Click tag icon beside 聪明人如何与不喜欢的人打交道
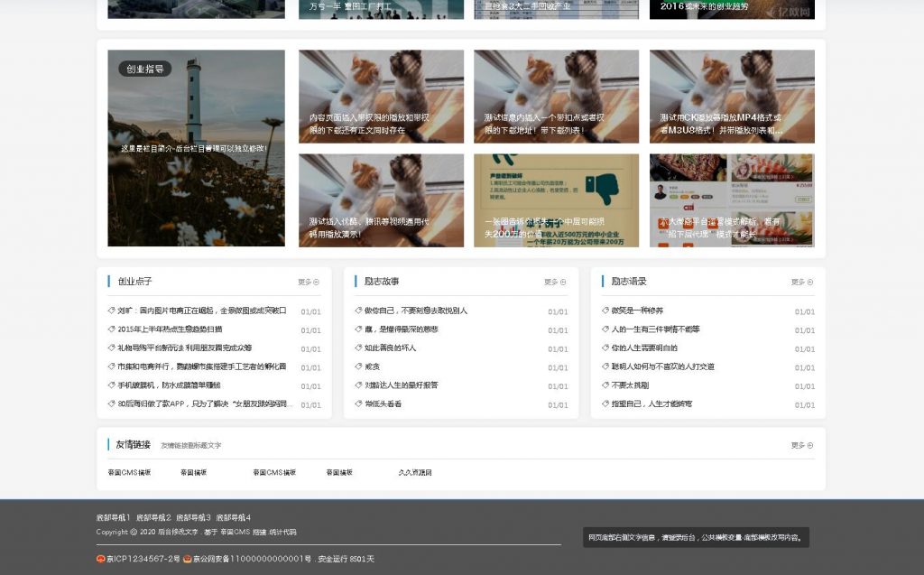Image resolution: width=924 pixels, height=575 pixels. pos(605,366)
